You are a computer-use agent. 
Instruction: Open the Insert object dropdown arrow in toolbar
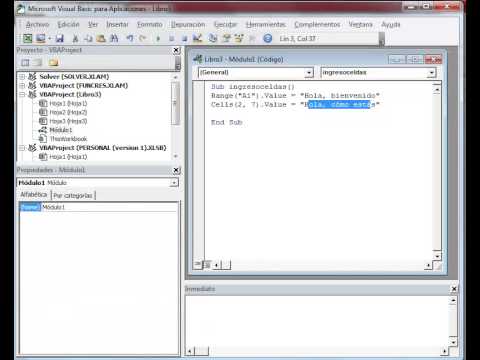49,39
